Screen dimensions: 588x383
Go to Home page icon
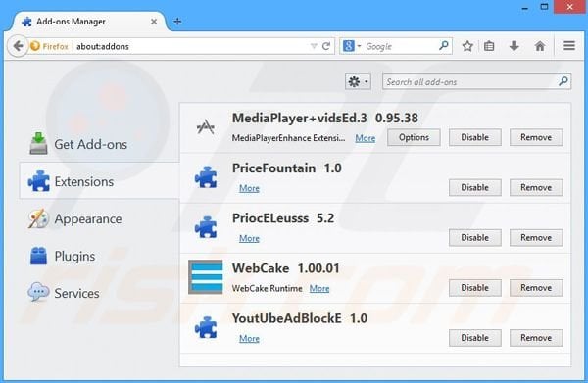pos(540,46)
